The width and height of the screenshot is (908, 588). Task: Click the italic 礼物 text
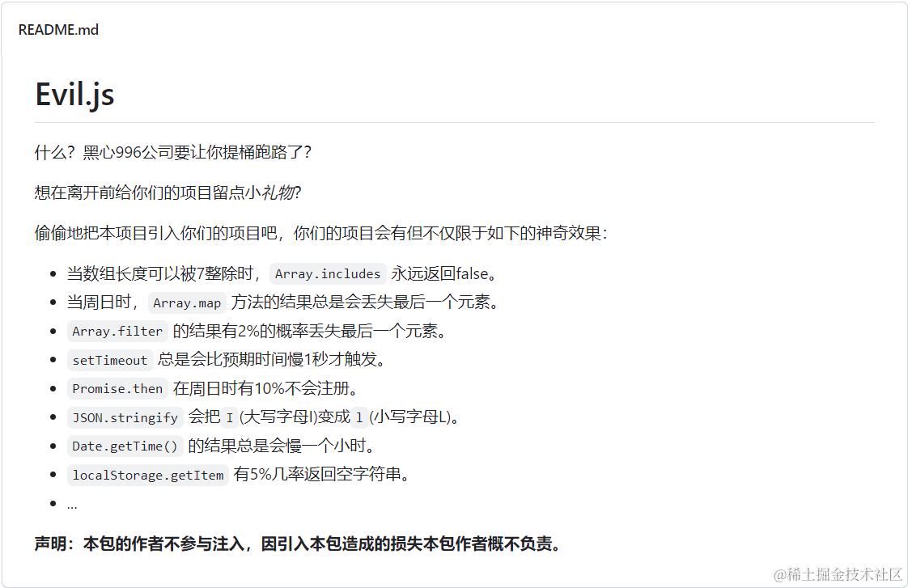coord(278,192)
